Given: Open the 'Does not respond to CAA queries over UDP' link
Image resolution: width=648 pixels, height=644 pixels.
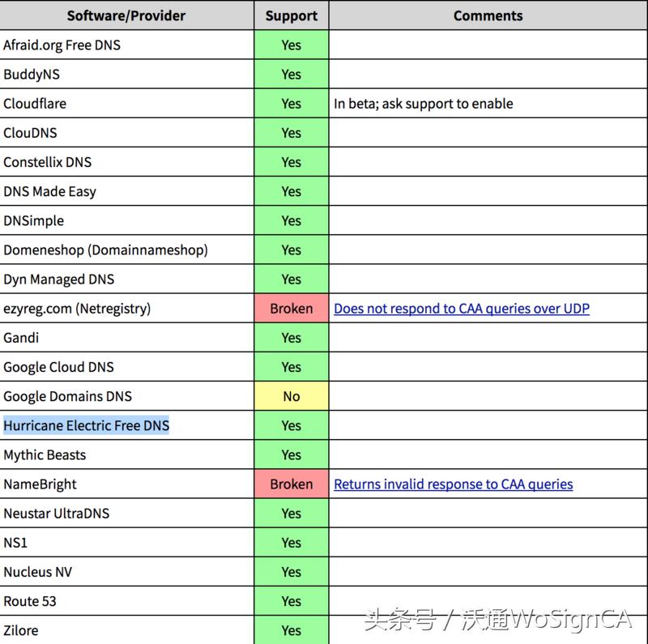Looking at the screenshot, I should (x=462, y=309).
